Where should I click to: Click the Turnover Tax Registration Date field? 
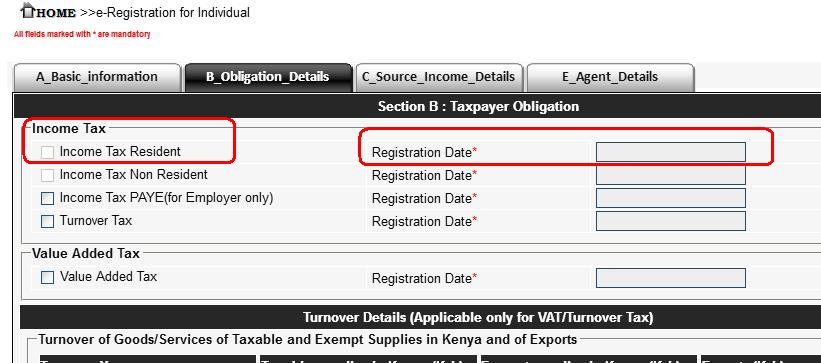coord(671,221)
